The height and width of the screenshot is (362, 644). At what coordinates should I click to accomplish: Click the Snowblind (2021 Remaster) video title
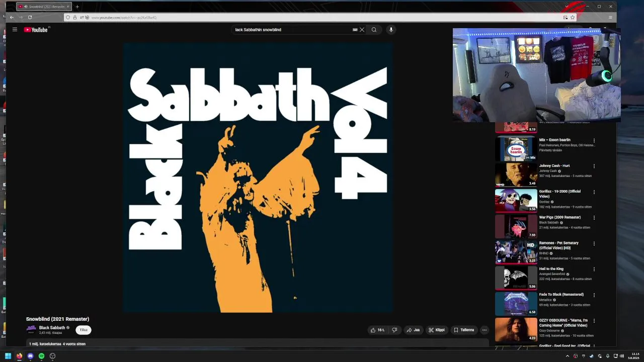coord(57,319)
